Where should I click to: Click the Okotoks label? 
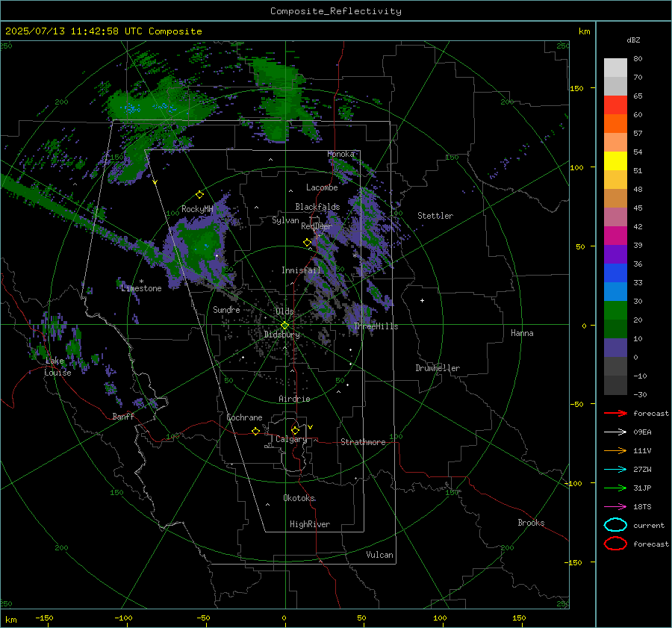click(x=299, y=498)
